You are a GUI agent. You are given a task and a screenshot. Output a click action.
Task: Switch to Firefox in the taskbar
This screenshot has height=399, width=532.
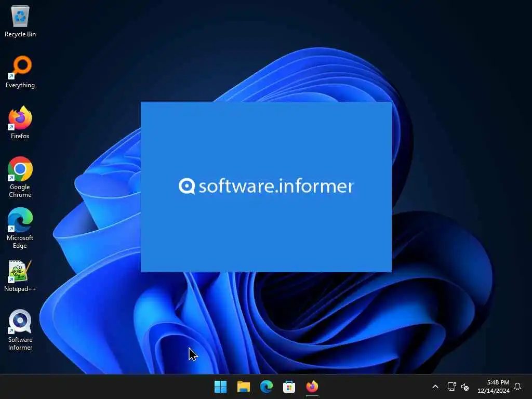click(x=312, y=387)
